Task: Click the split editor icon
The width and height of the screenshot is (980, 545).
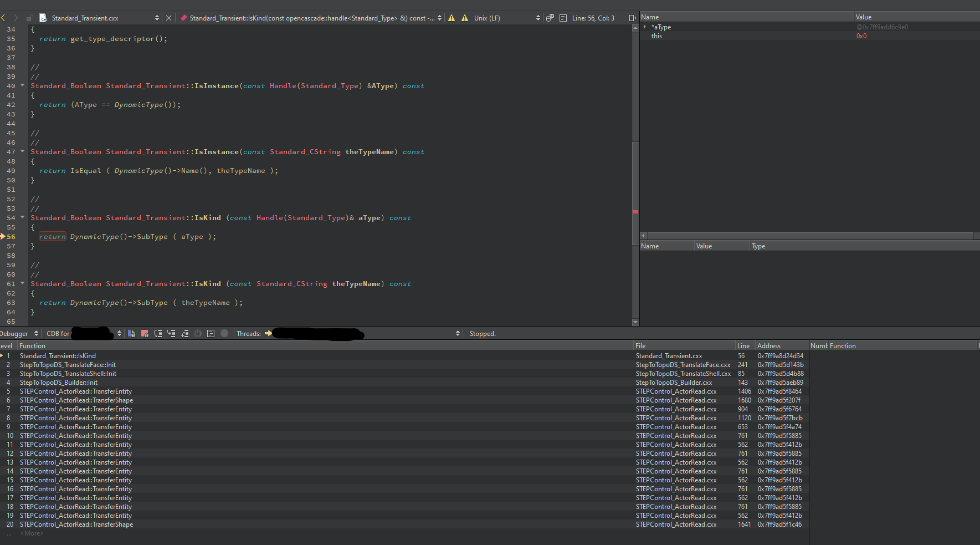Action: 633,18
